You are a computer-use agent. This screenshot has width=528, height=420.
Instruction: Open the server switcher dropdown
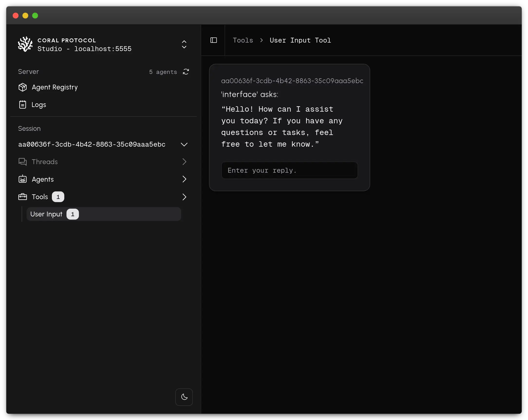[184, 45]
